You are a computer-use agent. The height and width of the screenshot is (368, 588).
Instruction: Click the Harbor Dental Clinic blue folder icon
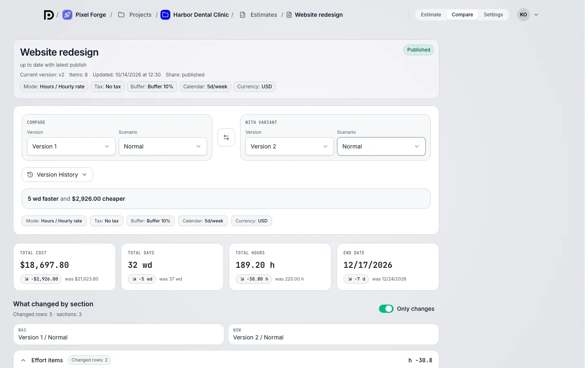tap(165, 15)
